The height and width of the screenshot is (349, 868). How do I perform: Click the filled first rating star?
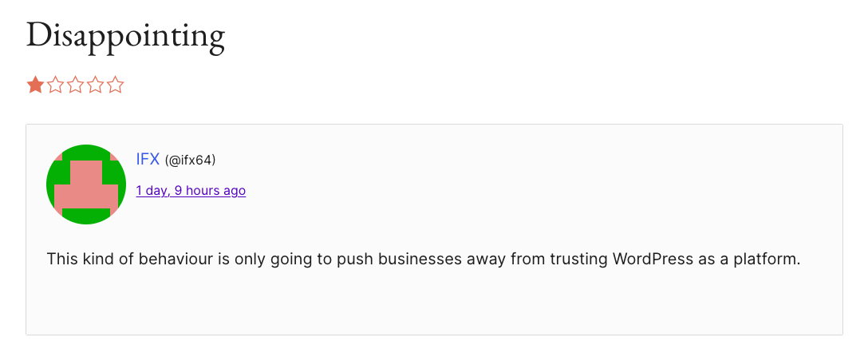pyautogui.click(x=35, y=85)
